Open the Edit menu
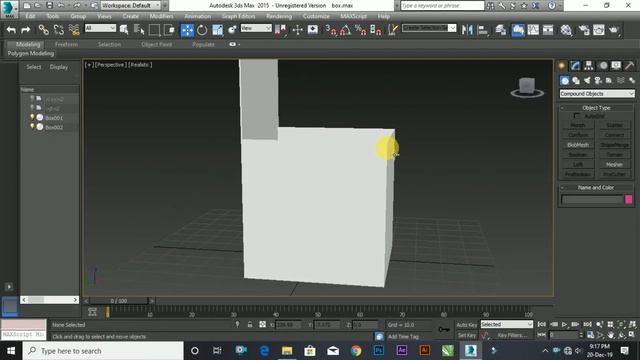 (x=30, y=16)
